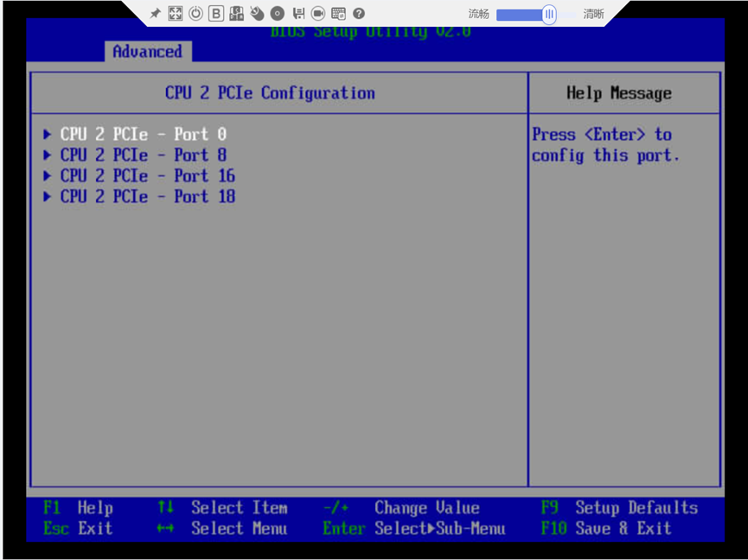Open the virtual CD disc icon

[278, 13]
